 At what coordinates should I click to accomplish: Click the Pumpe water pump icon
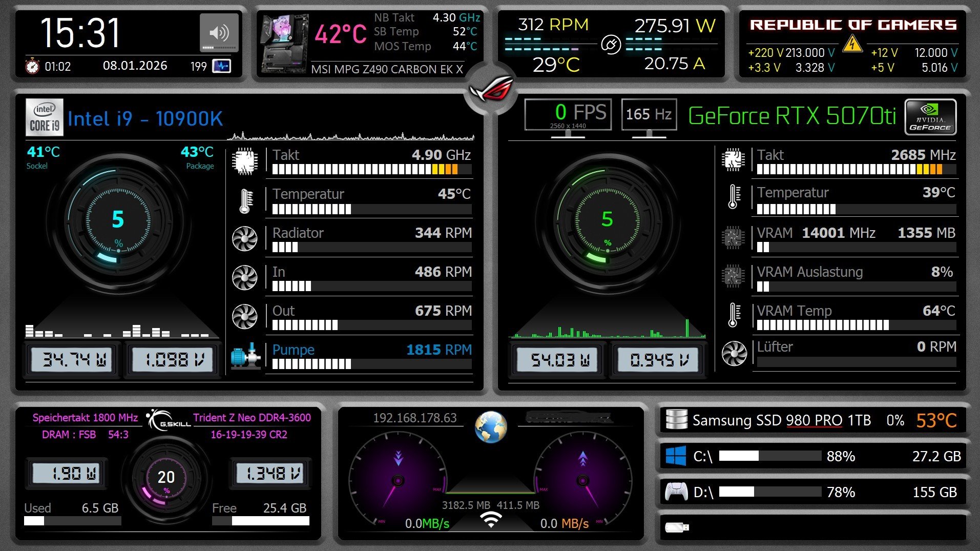pos(245,355)
